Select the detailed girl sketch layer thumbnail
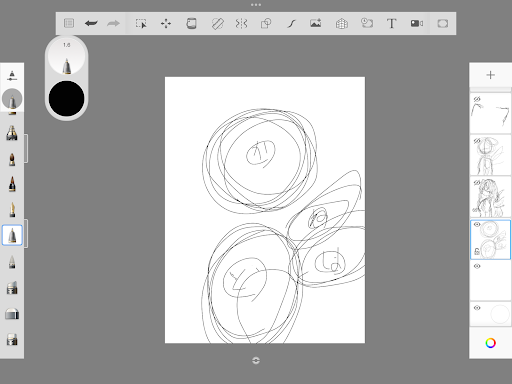The width and height of the screenshot is (512, 384). [x=490, y=197]
